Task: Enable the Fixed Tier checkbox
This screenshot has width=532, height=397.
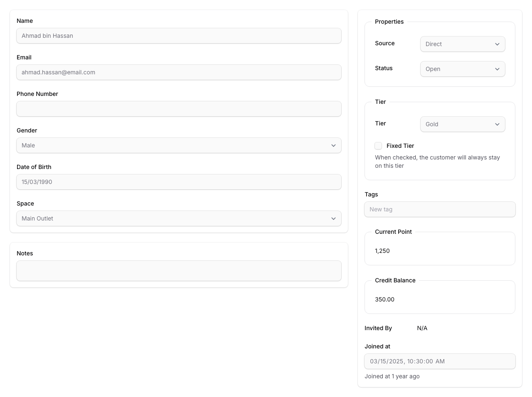Action: [378, 146]
